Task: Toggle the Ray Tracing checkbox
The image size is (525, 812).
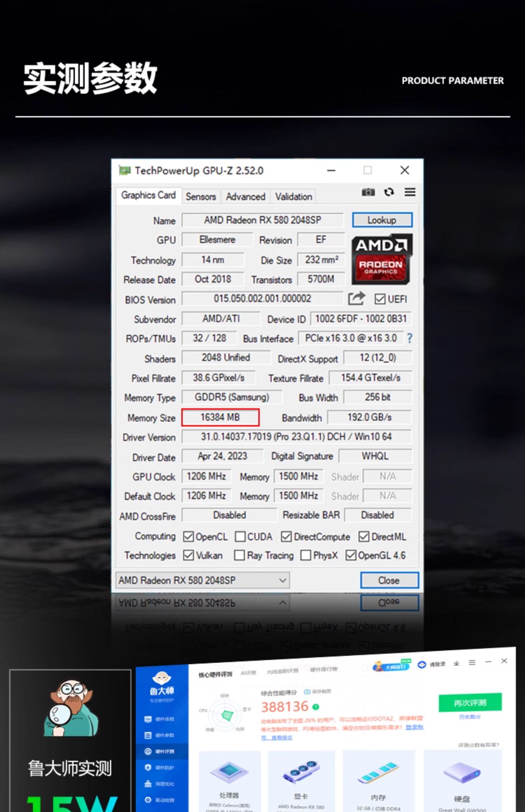Action: 239,555
